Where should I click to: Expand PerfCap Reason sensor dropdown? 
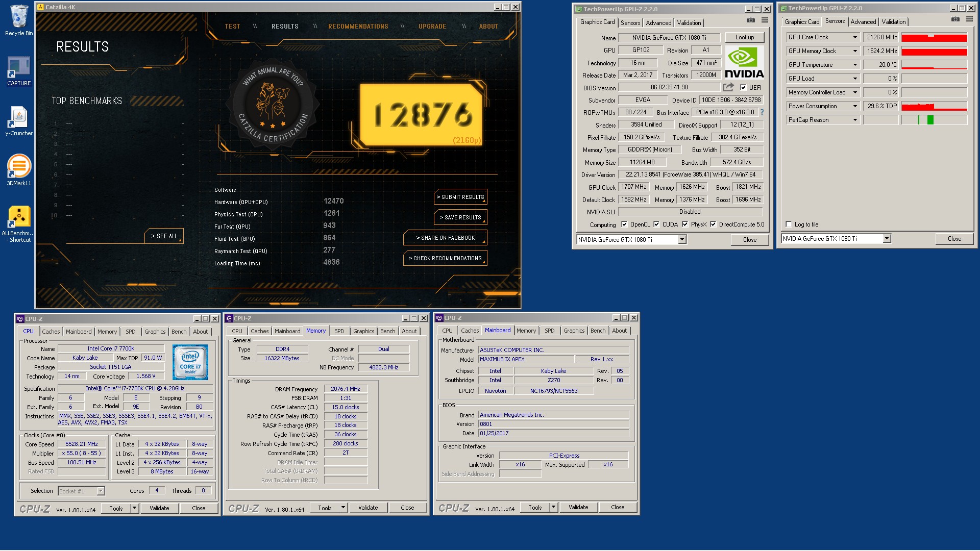(855, 120)
